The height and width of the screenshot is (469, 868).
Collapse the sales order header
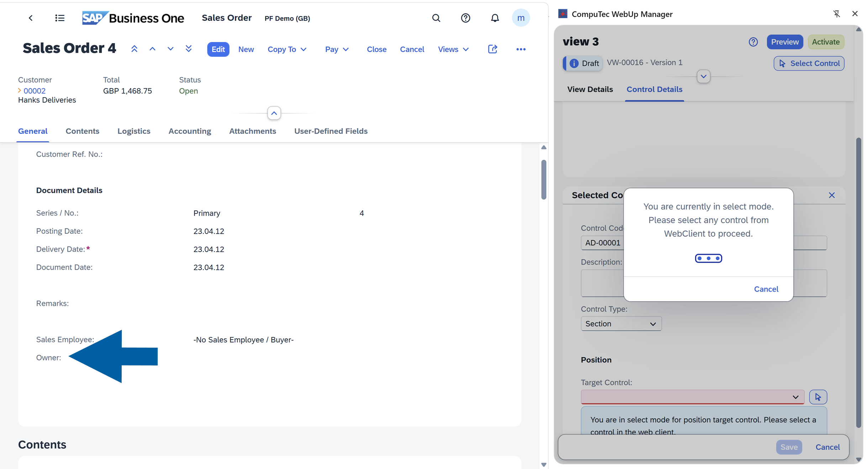(274, 113)
